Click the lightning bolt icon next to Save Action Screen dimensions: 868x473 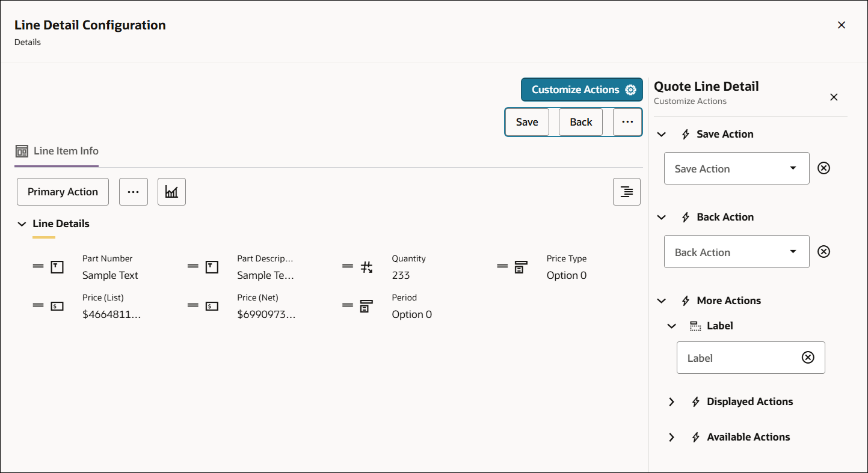[x=685, y=134]
